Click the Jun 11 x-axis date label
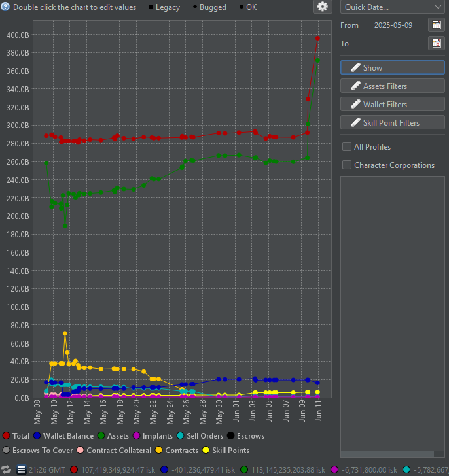449x476 pixels. coord(318,411)
